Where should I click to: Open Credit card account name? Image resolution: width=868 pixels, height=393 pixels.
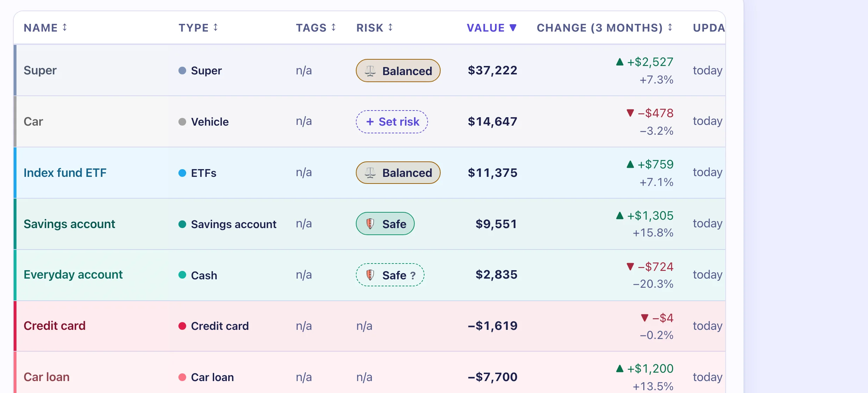54,326
